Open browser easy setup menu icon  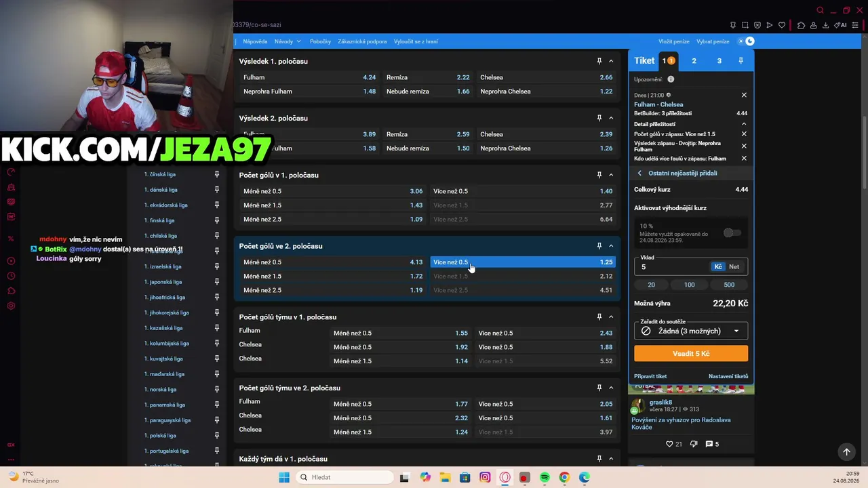[856, 25]
